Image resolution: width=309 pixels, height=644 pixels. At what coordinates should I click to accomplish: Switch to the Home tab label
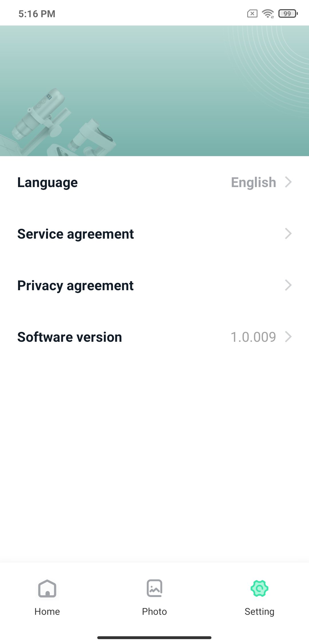click(47, 612)
